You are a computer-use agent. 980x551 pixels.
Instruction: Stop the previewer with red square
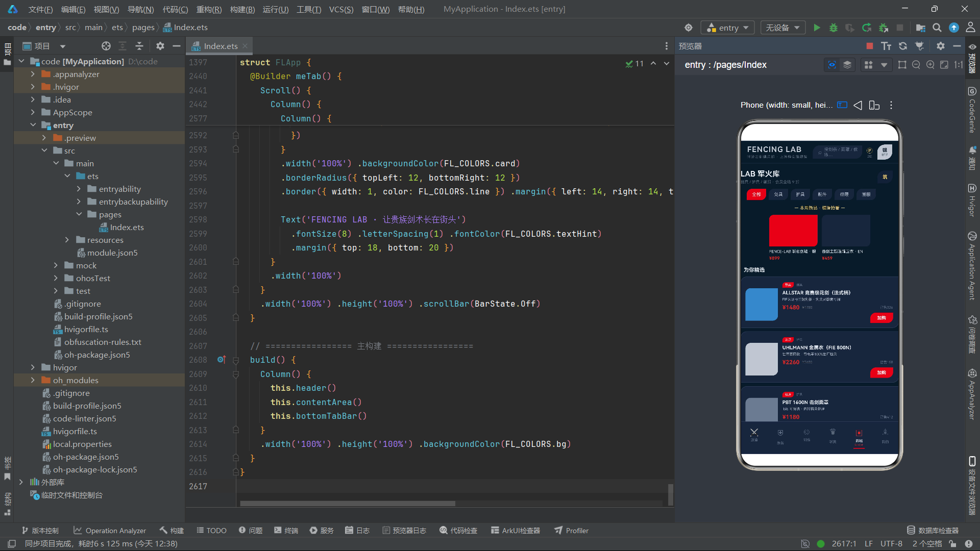pos(870,46)
